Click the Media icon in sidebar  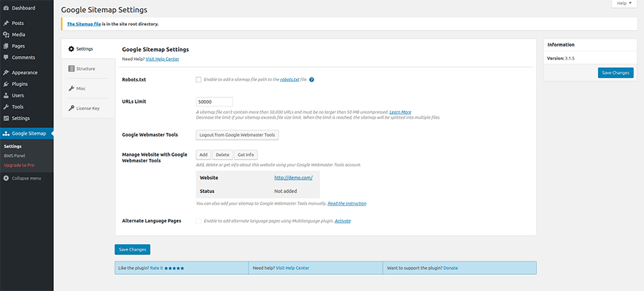click(6, 35)
